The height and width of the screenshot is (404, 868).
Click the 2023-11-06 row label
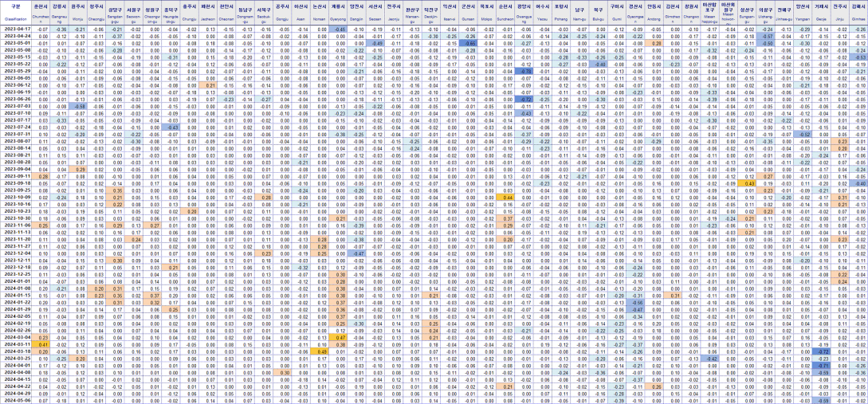click(x=15, y=225)
